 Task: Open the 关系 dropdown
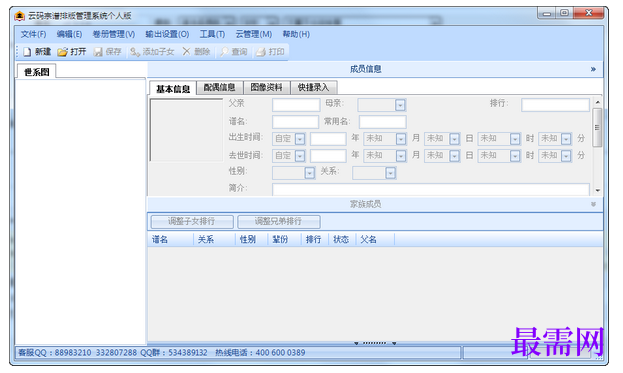coord(391,173)
